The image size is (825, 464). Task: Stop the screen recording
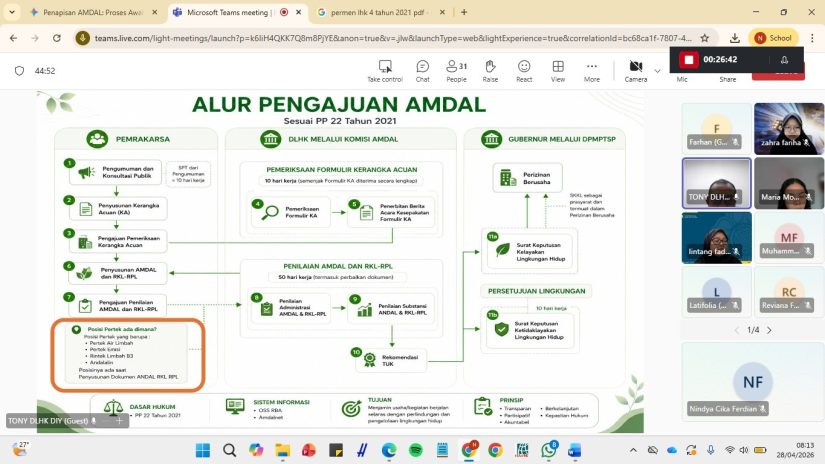tap(688, 59)
